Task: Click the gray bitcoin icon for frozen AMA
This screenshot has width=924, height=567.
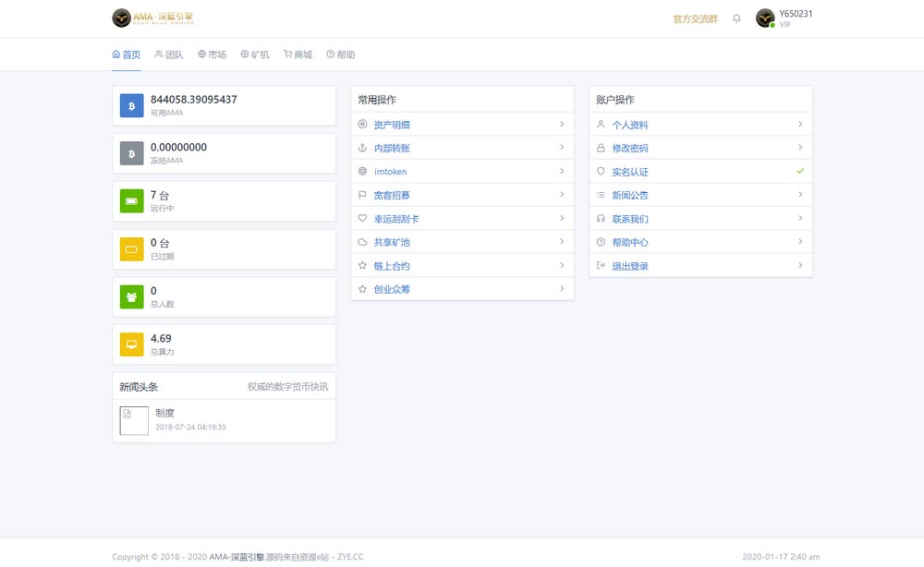Action: (131, 153)
